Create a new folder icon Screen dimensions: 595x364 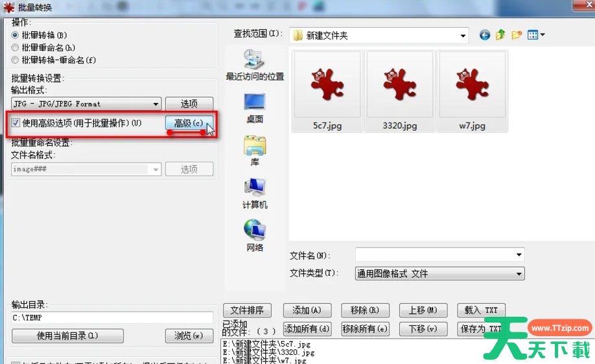coord(517,35)
